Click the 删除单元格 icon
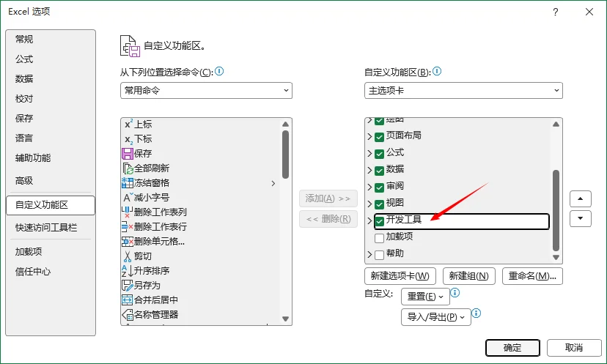Viewport: 607px width, 364px height. point(128,242)
